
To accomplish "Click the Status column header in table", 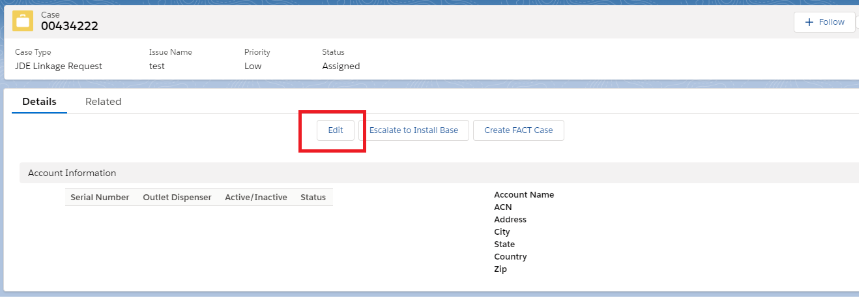I will click(313, 198).
